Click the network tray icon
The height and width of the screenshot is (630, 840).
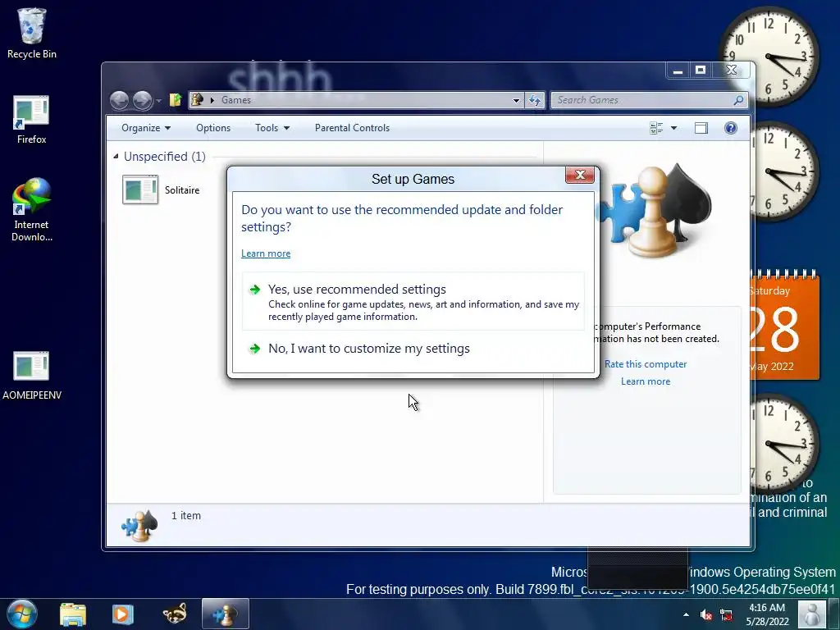pyautogui.click(x=727, y=615)
